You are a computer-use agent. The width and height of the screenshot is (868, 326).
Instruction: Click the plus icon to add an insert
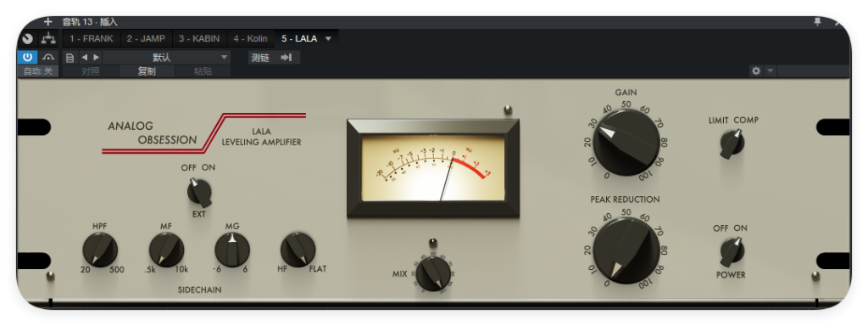48,21
